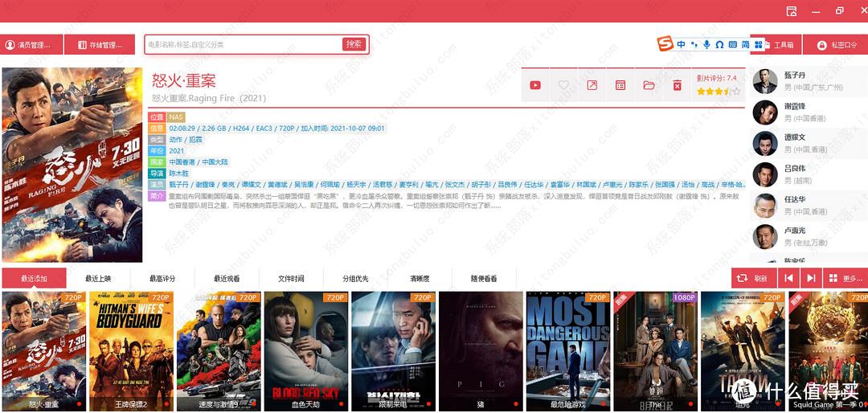Image resolution: width=868 pixels, height=413 pixels.
Task: Open actor 谢霆锋 in cast list
Action: pyautogui.click(x=809, y=112)
